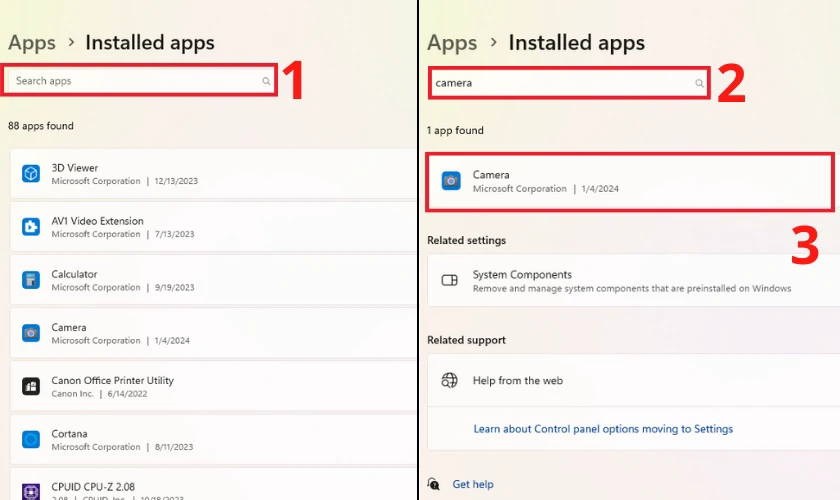Select the Camera search result row
This screenshot has height=500, width=840.
[x=630, y=182]
